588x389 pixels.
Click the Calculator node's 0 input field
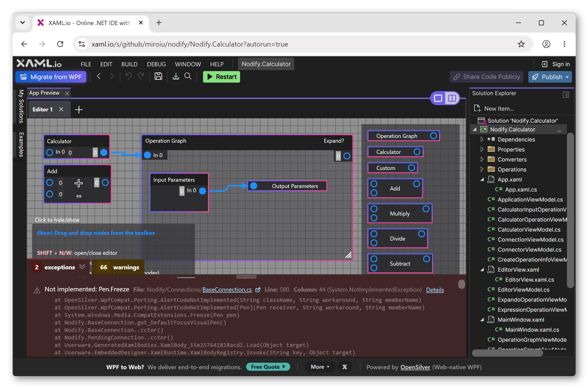pos(70,152)
